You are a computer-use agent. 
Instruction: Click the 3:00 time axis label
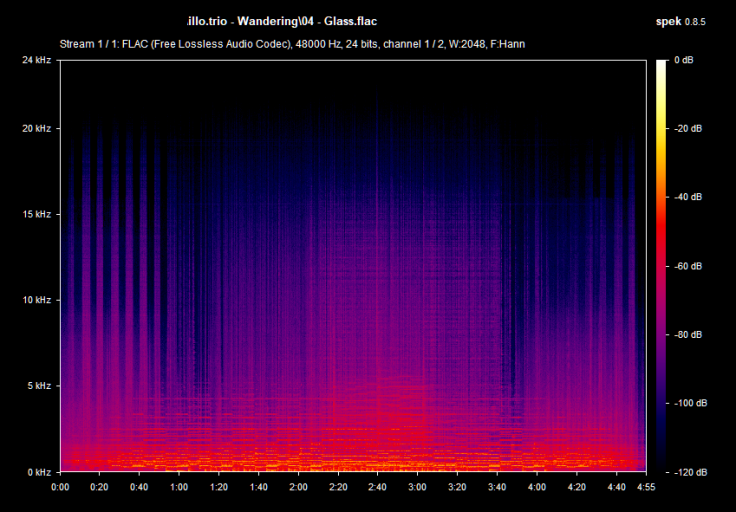tap(417, 487)
